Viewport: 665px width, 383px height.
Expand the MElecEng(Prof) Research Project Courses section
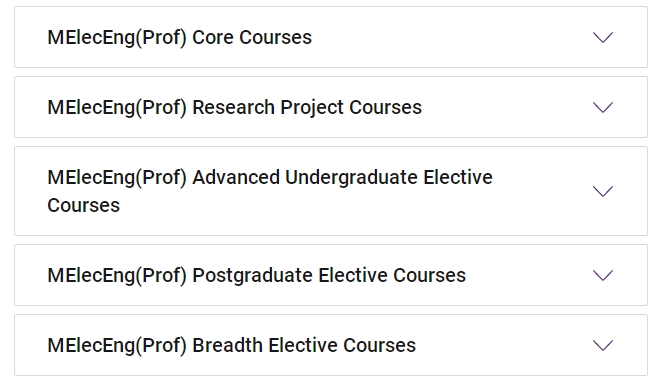pos(331,107)
